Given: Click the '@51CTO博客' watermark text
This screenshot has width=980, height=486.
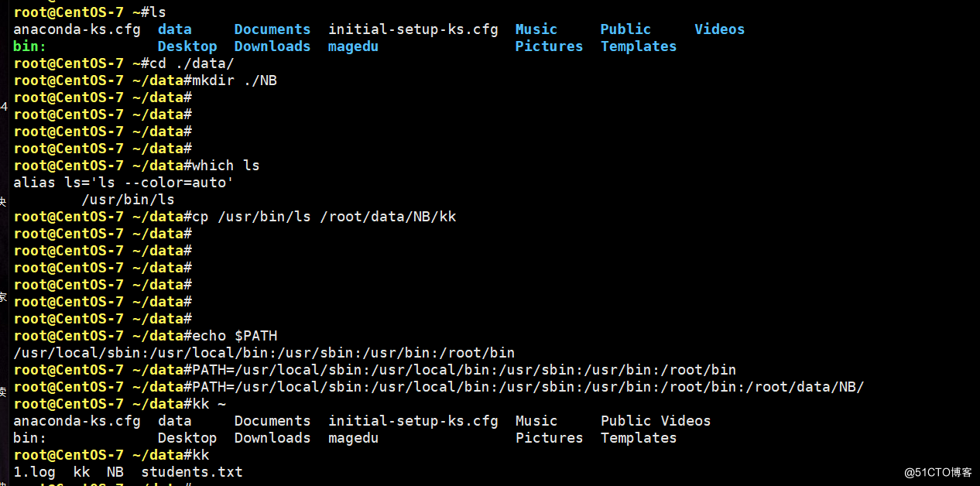Looking at the screenshot, I should (x=937, y=472).
